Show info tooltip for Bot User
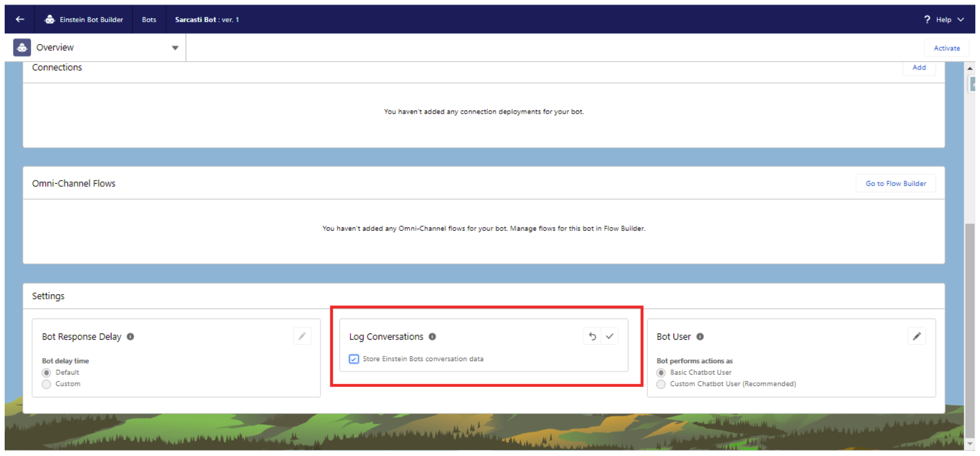980x456 pixels. [x=700, y=337]
